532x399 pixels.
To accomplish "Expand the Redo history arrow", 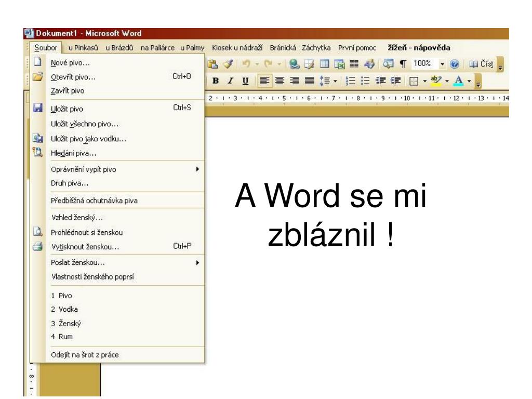I will tap(279, 64).
